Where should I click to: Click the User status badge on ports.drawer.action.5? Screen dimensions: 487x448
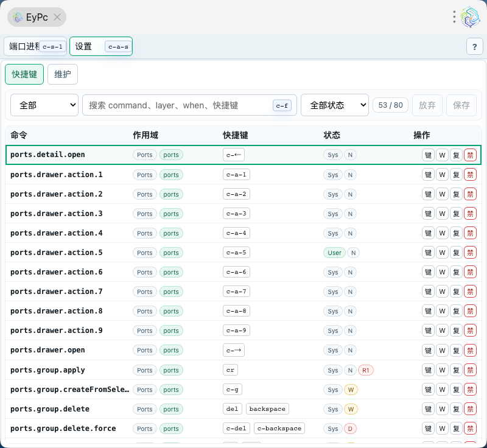(x=334, y=253)
